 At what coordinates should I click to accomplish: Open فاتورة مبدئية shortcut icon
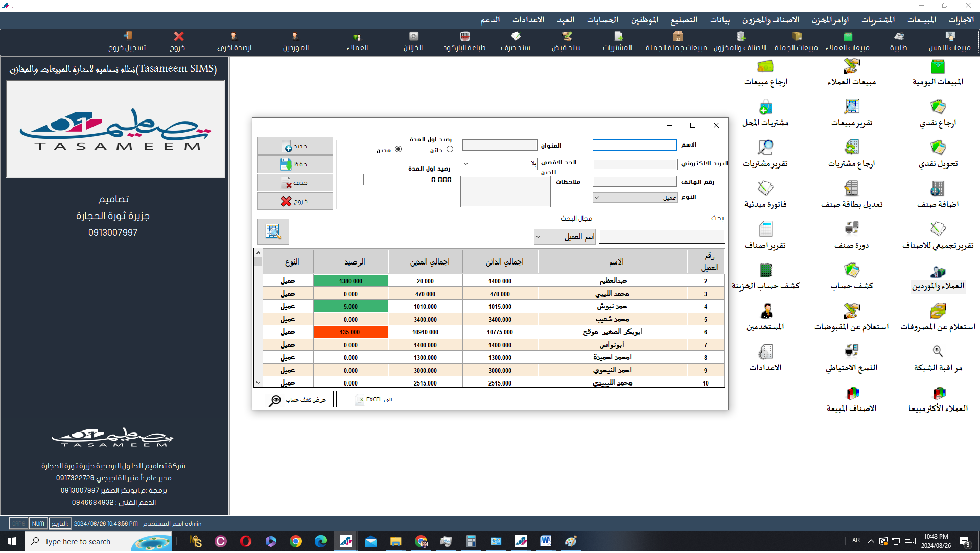click(x=765, y=195)
